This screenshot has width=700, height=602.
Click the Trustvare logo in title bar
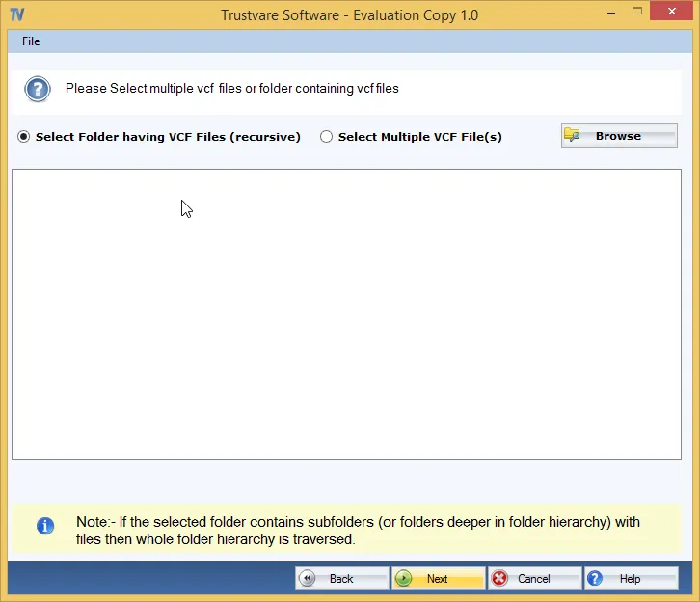point(17,14)
